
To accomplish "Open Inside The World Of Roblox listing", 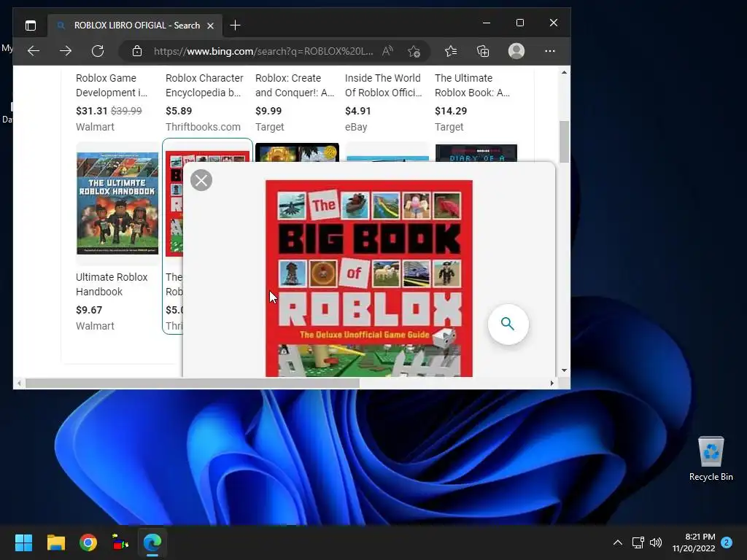I will point(384,85).
